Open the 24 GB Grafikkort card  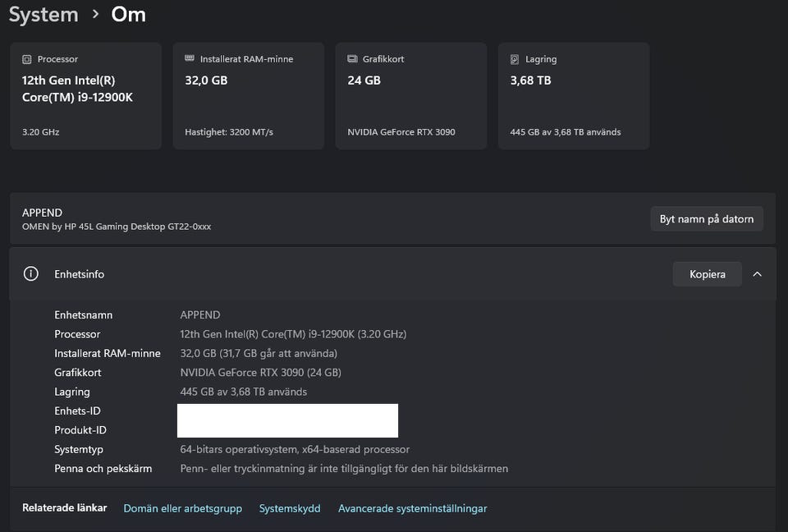click(411, 95)
